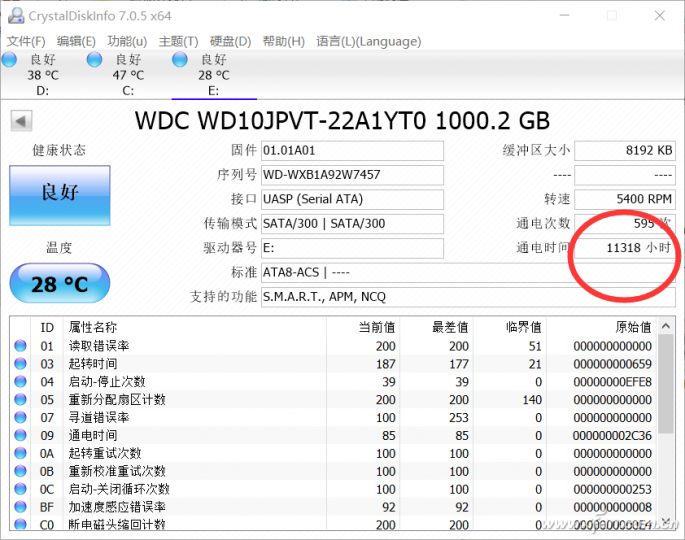Click the 良好 health status button
685x540 pixels.
[x=60, y=195]
